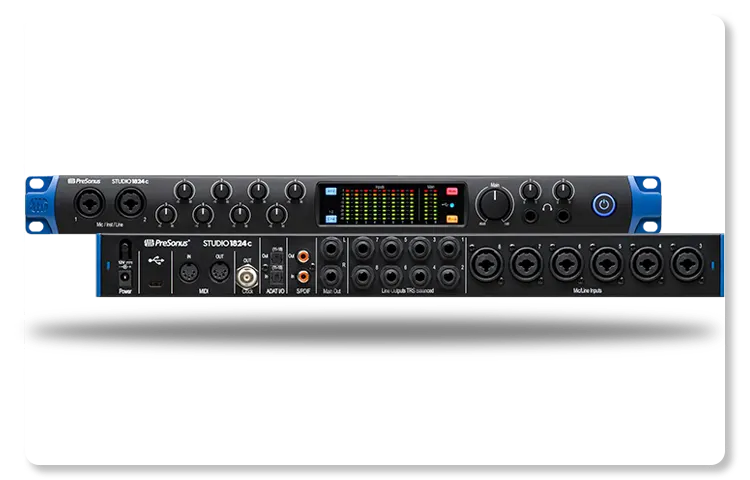Click the rear panel PreSonus logo
The width and height of the screenshot is (750, 480).
pyautogui.click(x=167, y=243)
